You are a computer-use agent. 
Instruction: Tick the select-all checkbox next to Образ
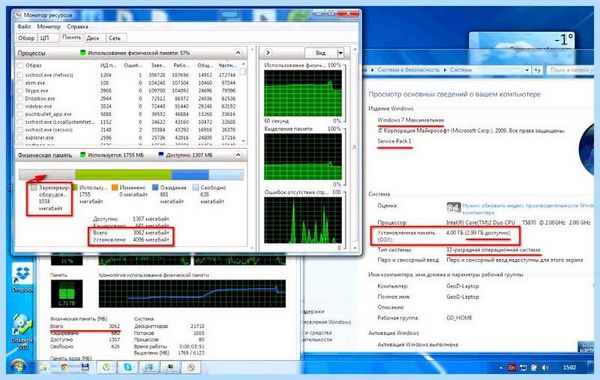pyautogui.click(x=20, y=65)
